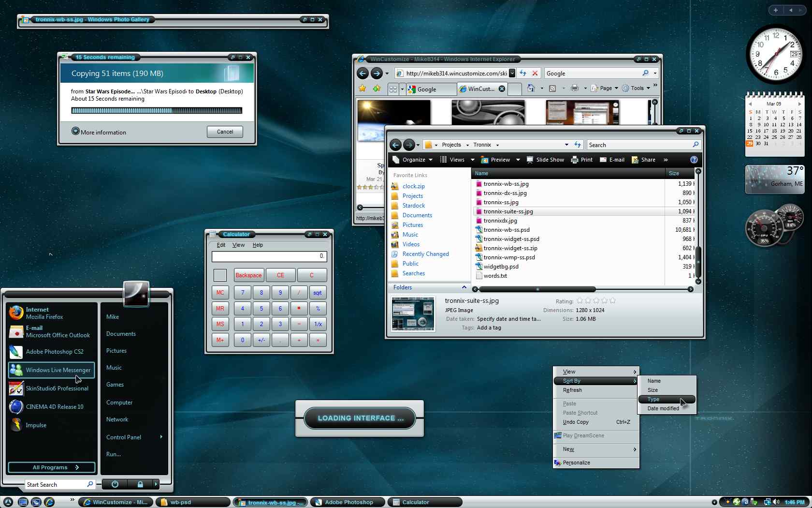Open the Recently Changed favorite link
The image size is (812, 508).
(425, 254)
